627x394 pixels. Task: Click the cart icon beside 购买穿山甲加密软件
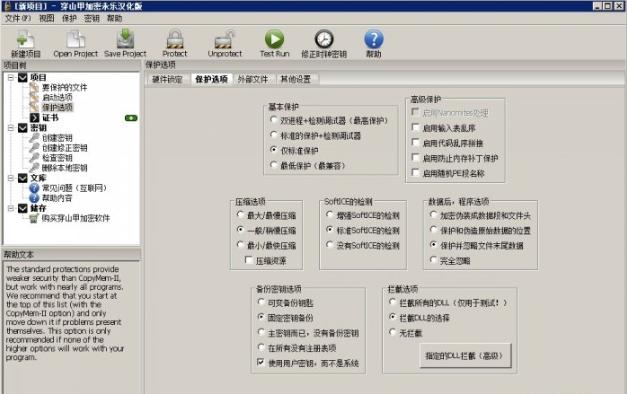[34, 218]
